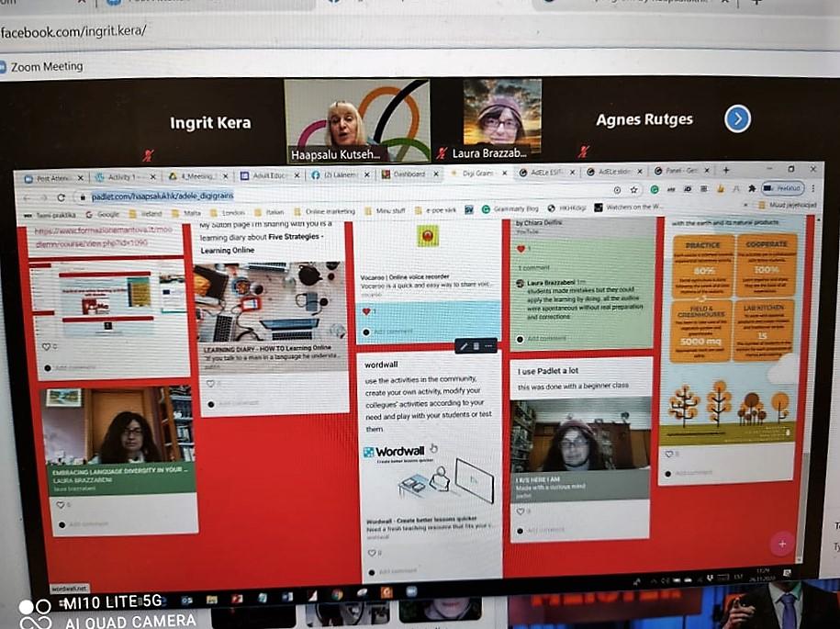
Task: Select Laura Brazzab... video thumbnail
Action: pos(502,119)
